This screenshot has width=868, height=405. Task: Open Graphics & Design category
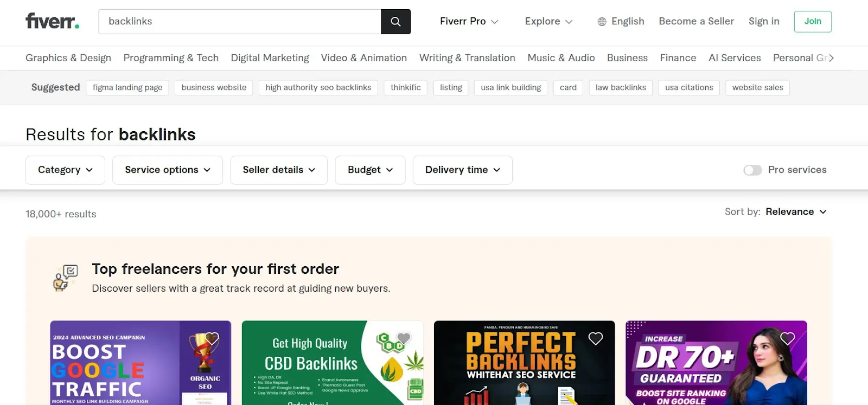point(68,58)
